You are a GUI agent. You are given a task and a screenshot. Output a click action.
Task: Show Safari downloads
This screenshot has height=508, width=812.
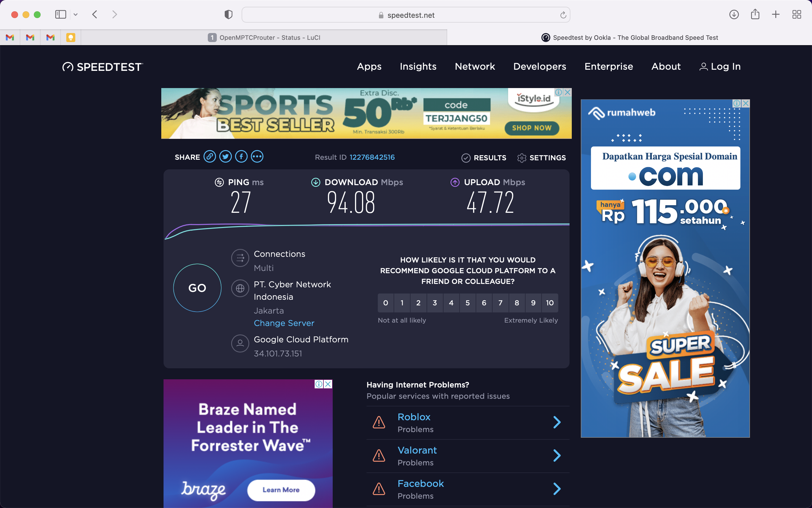734,14
